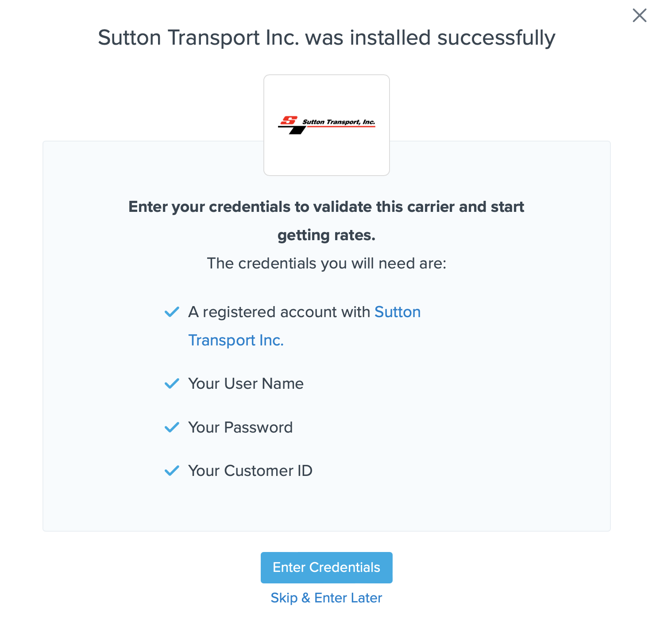Click the bold 'getting rates.' text line
The width and height of the screenshot is (656, 644).
(x=326, y=235)
